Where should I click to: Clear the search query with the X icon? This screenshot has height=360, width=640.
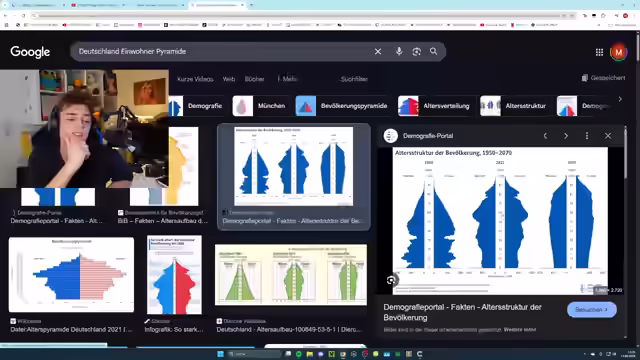378,51
